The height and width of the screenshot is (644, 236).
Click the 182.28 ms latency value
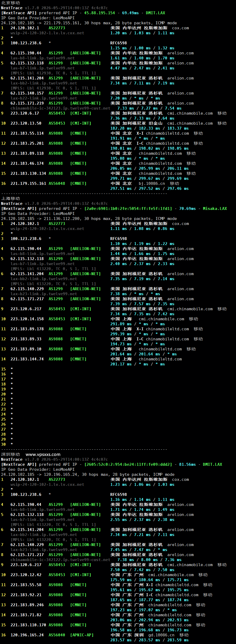[121, 128]
